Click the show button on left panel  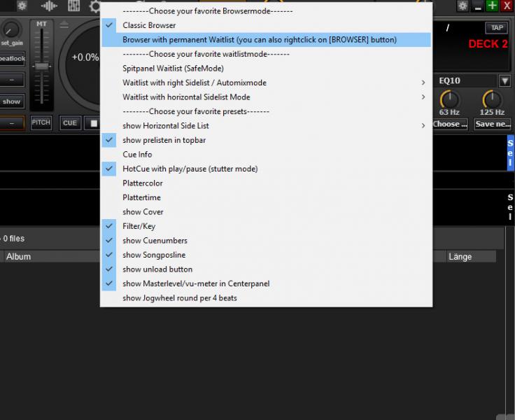11,101
